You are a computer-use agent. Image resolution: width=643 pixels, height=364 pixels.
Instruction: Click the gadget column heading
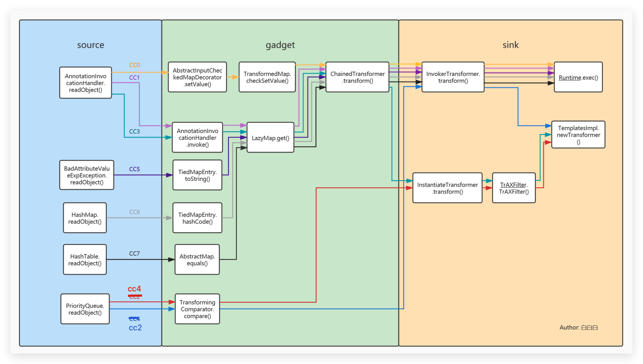point(280,45)
